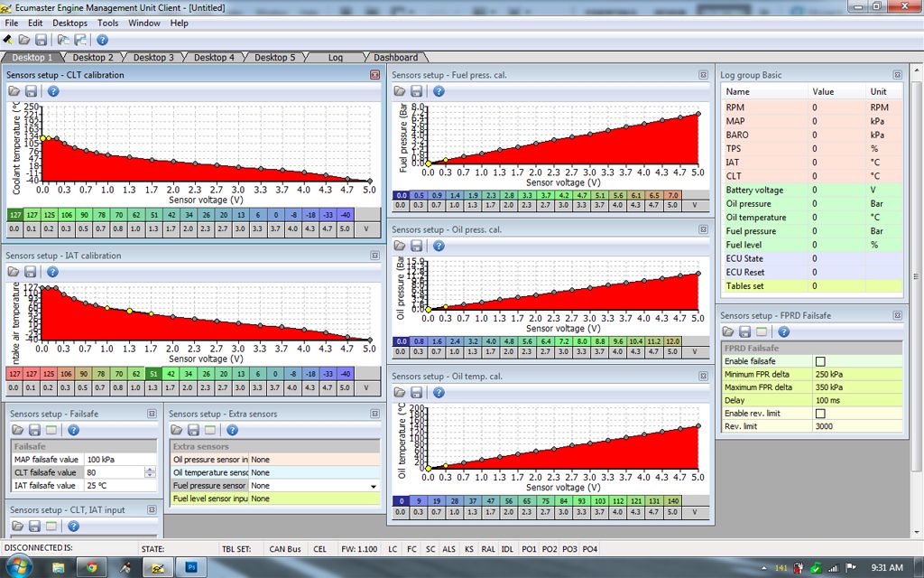Open help for FPRD Failsafe panel
924x578 pixels.
(783, 332)
